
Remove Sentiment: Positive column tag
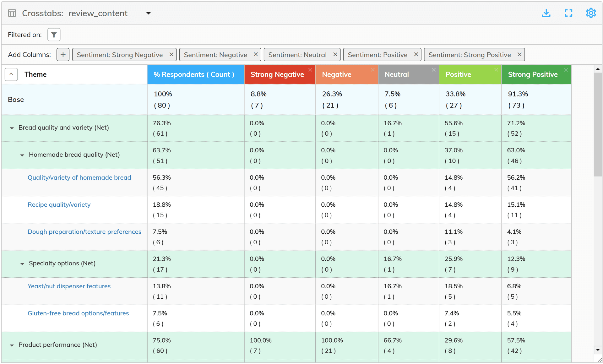416,54
